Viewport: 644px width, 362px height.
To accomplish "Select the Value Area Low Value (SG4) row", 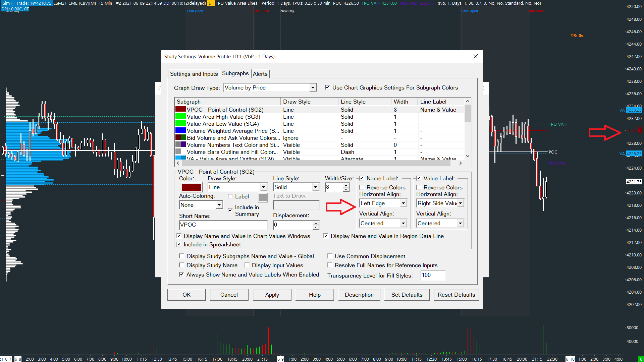I will tap(320, 124).
